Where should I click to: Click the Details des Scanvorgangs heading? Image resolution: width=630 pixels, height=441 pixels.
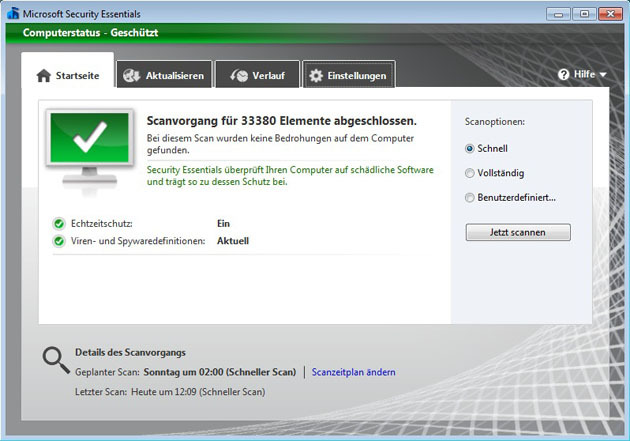(x=130, y=353)
